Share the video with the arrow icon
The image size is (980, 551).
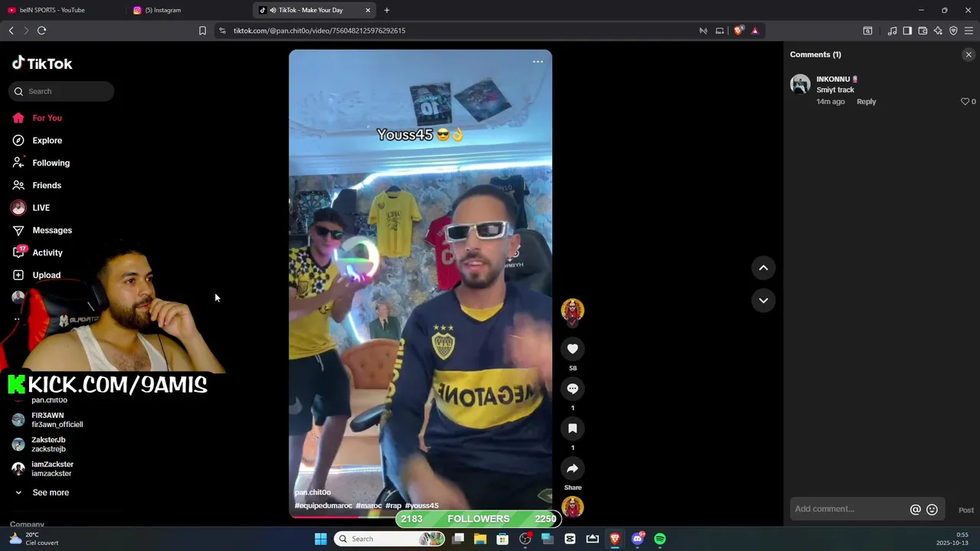[x=572, y=468]
